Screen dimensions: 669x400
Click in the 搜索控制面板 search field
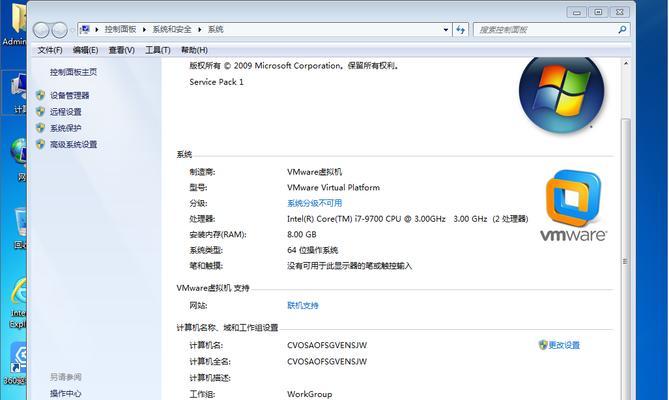(x=546, y=29)
